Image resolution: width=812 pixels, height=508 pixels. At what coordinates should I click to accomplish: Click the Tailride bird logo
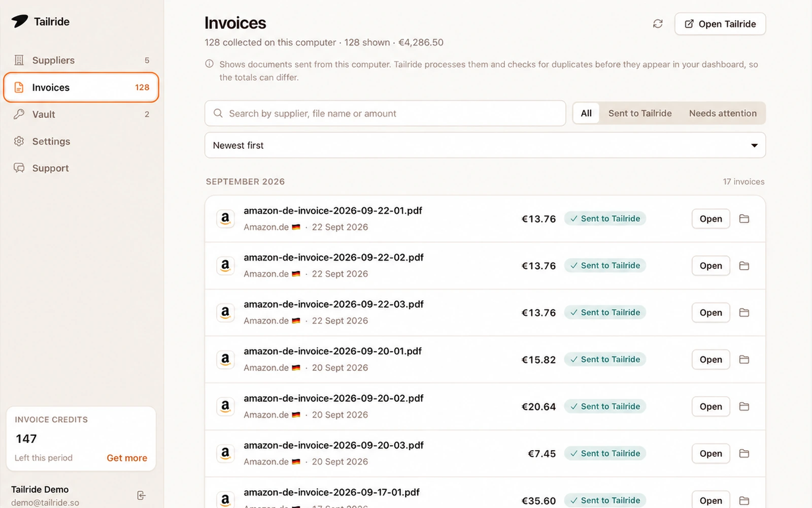pos(20,21)
